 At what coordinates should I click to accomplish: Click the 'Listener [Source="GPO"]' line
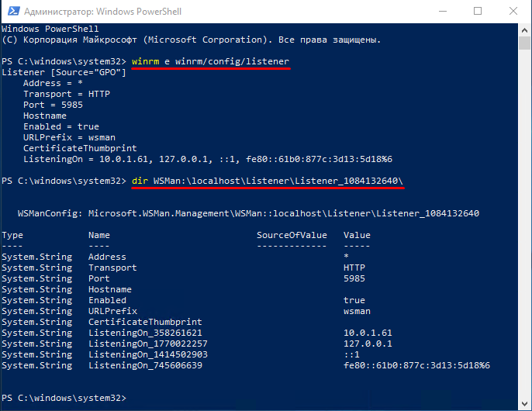point(64,72)
